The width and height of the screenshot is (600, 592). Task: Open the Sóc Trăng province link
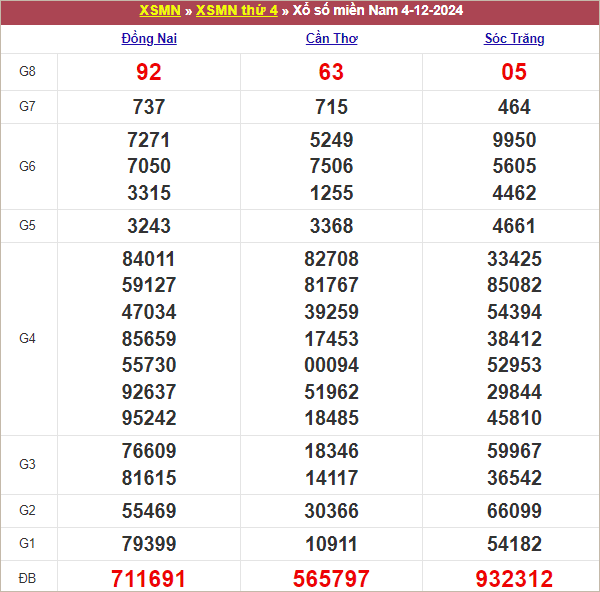514,38
